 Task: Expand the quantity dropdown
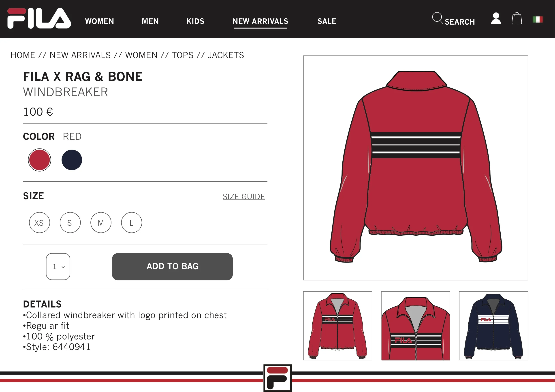click(58, 266)
